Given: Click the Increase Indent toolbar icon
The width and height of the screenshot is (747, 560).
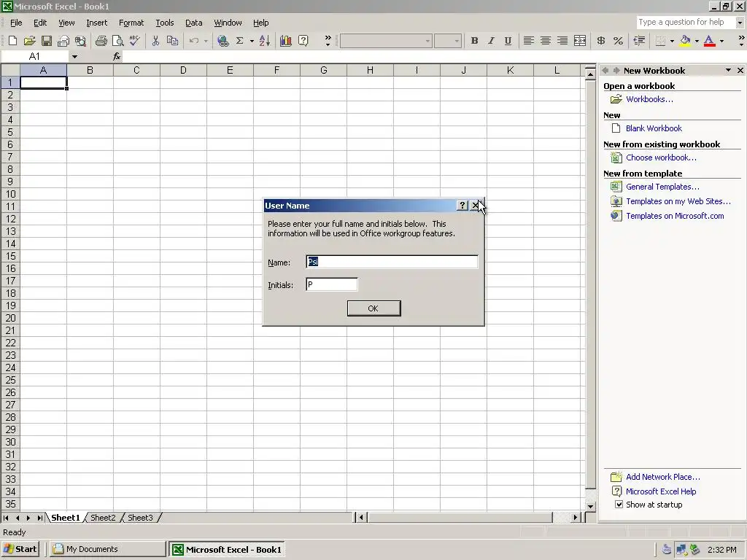Looking at the screenshot, I should tap(639, 41).
